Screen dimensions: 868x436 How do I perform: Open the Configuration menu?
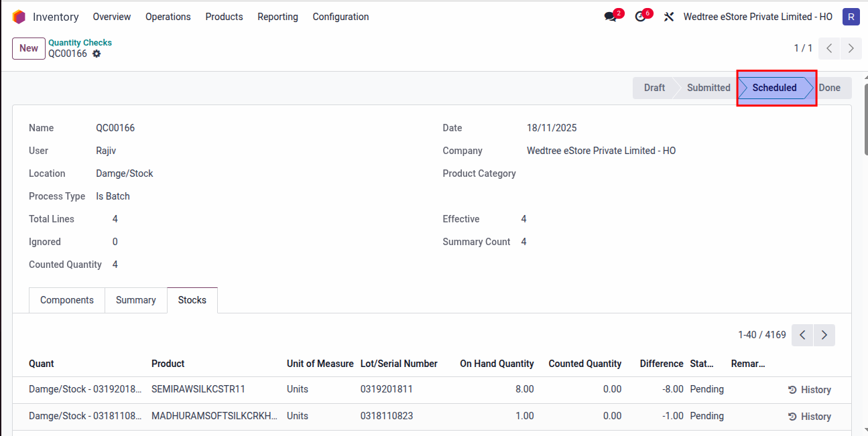coord(340,17)
